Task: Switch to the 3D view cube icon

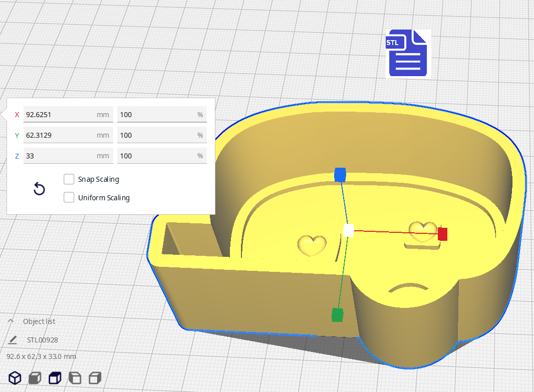Action: [15, 378]
